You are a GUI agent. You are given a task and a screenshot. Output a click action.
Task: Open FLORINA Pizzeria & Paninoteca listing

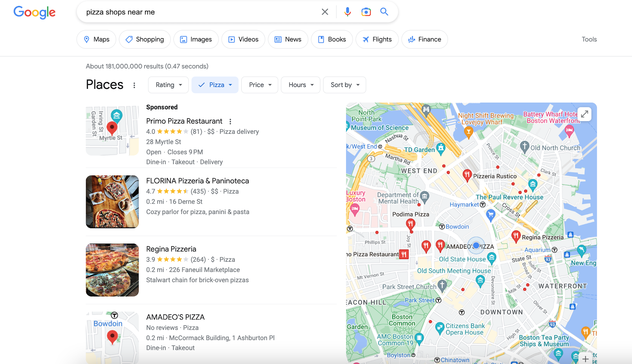point(197,181)
